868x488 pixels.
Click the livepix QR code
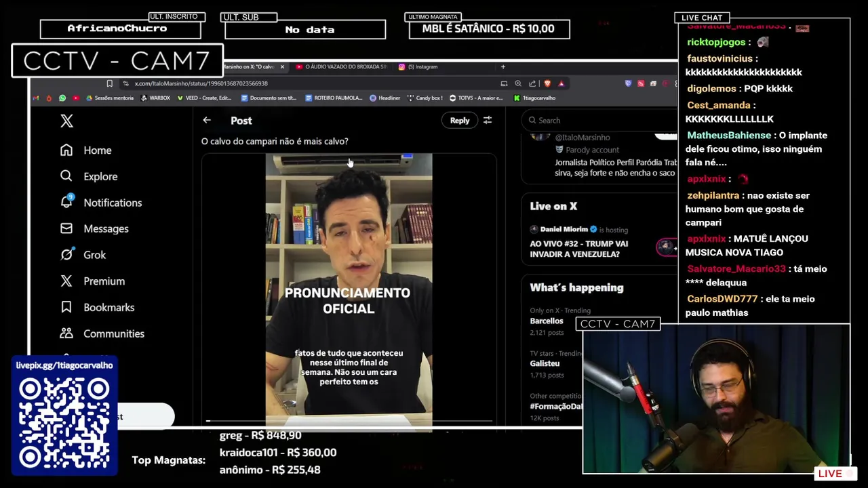pyautogui.click(x=64, y=423)
